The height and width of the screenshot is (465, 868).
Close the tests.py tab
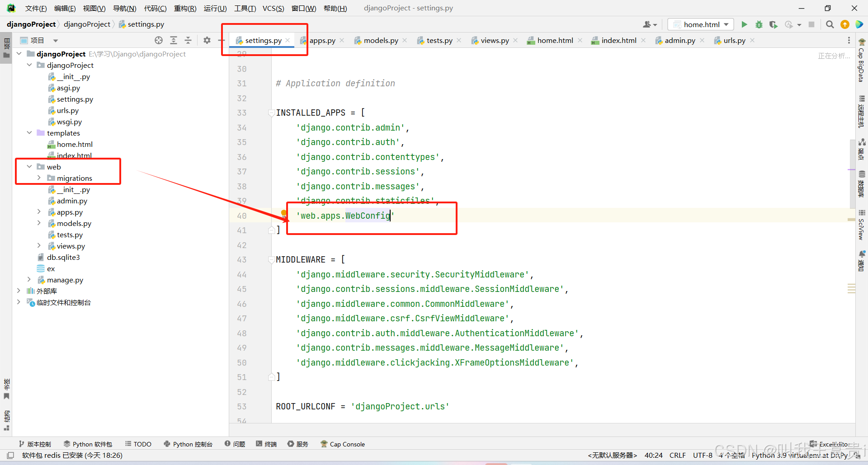459,40
